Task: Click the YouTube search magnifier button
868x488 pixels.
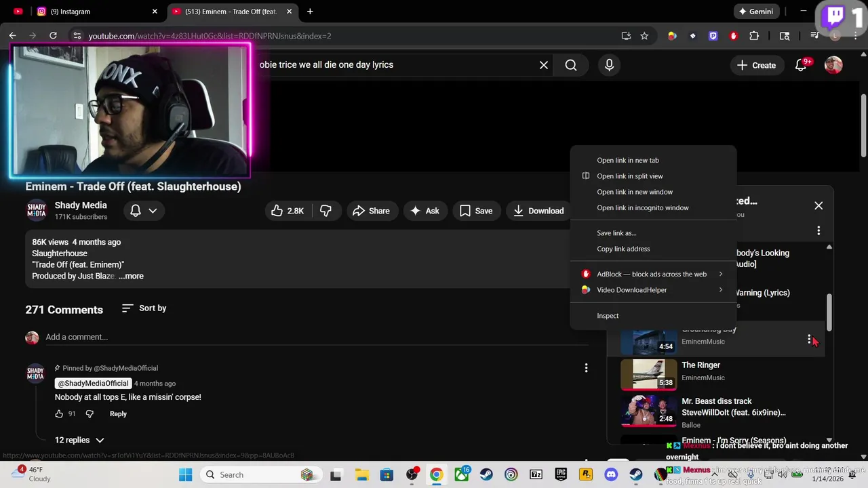Action: tap(571, 65)
